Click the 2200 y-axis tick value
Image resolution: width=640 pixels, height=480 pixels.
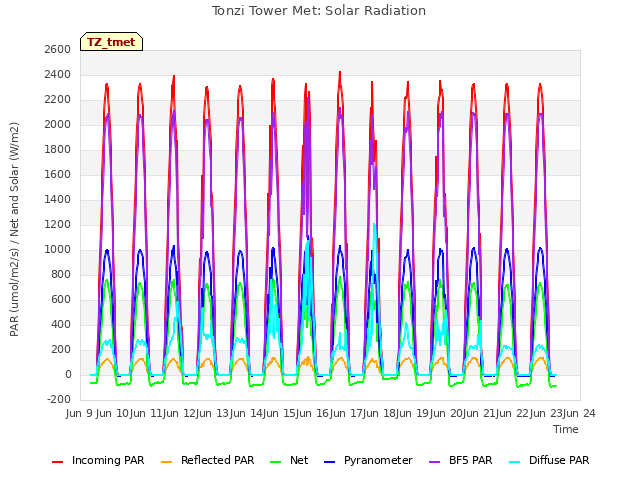58,100
